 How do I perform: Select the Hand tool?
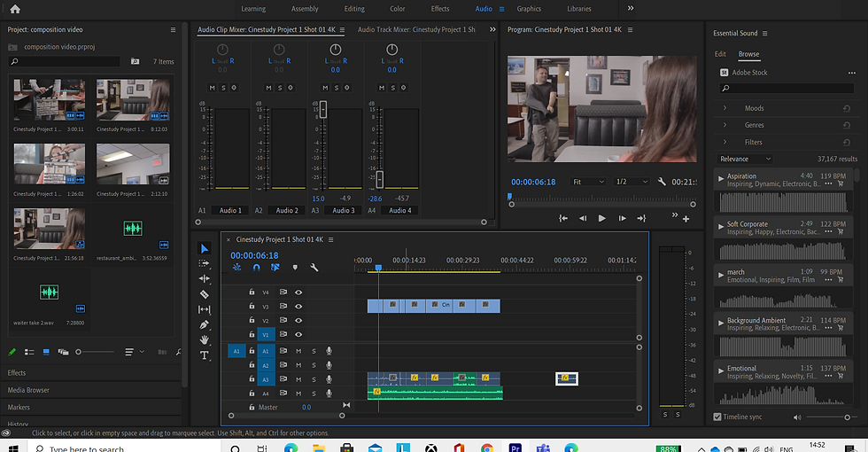(205, 339)
